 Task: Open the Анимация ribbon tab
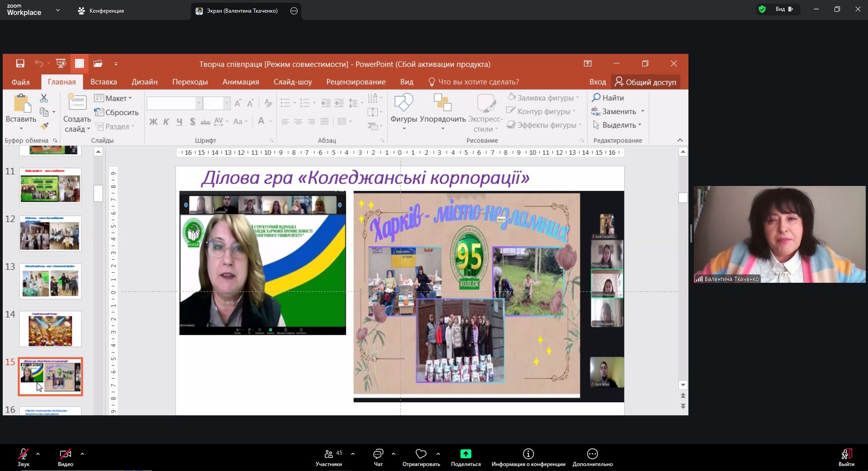[241, 82]
